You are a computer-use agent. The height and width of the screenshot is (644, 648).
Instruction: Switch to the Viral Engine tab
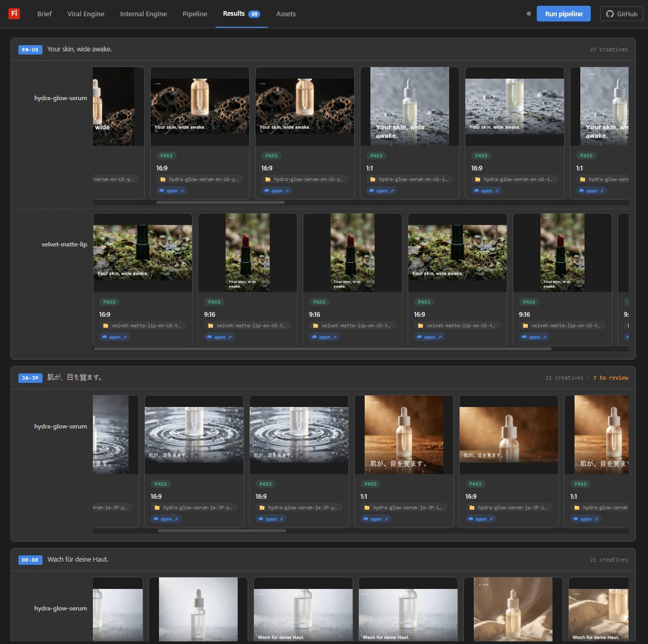coord(86,14)
